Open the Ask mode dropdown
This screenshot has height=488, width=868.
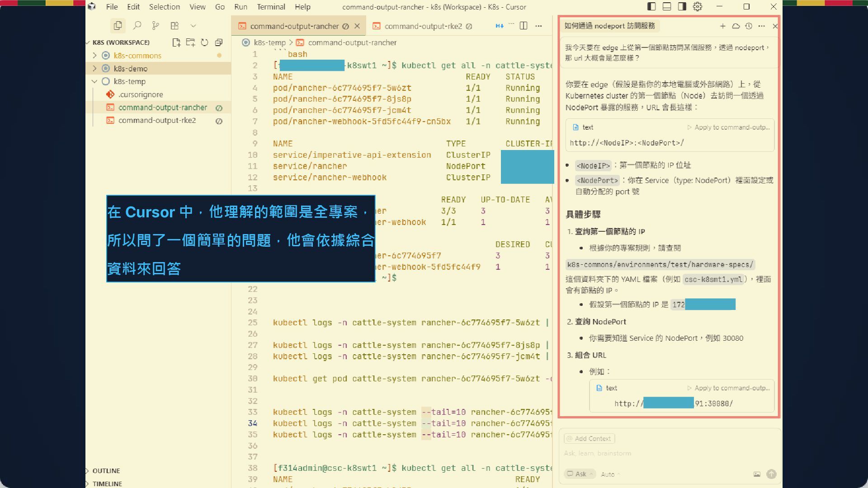pyautogui.click(x=580, y=474)
